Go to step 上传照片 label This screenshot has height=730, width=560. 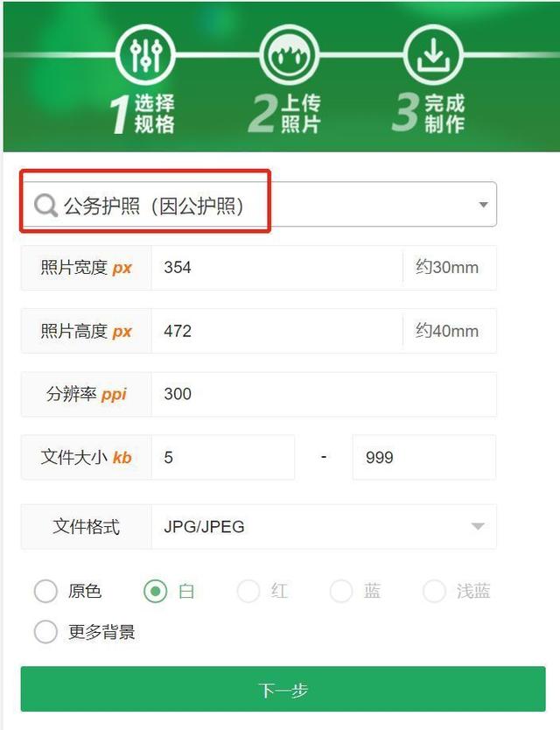click(301, 114)
